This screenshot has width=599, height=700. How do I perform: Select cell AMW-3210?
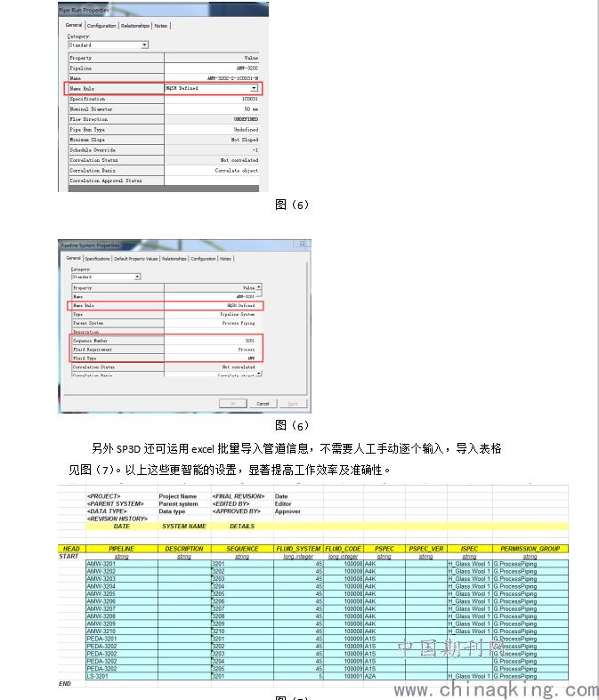tap(122, 632)
